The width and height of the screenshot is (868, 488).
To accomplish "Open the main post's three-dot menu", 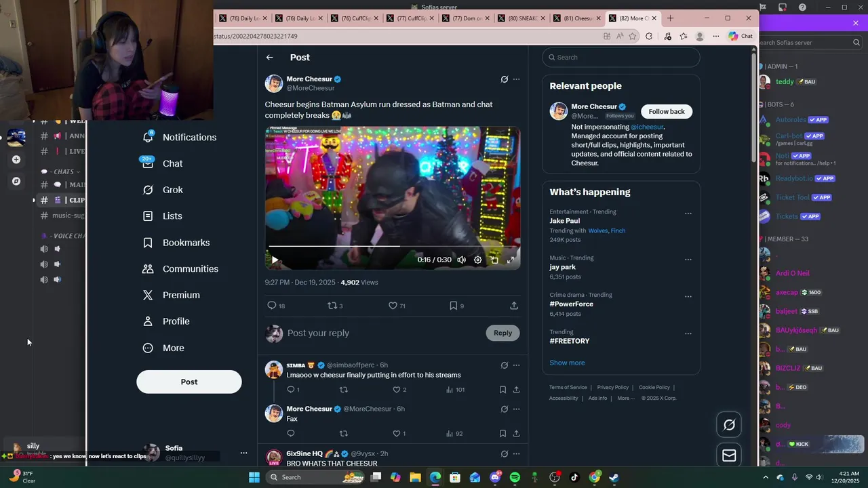I will [x=516, y=79].
